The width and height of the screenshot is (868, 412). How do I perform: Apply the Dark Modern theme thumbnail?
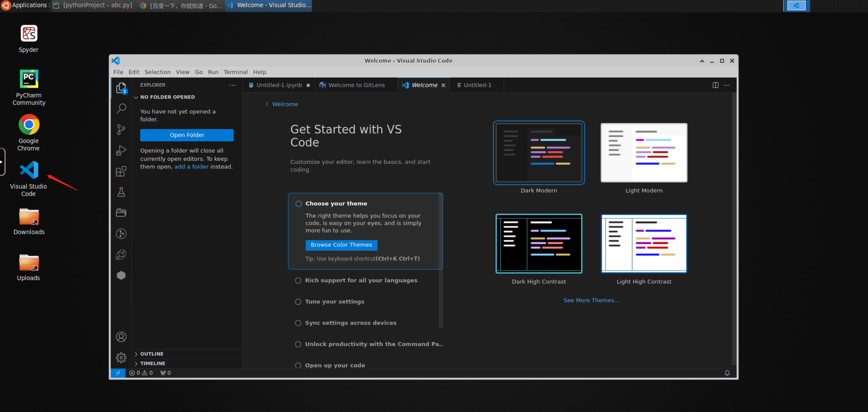[539, 153]
